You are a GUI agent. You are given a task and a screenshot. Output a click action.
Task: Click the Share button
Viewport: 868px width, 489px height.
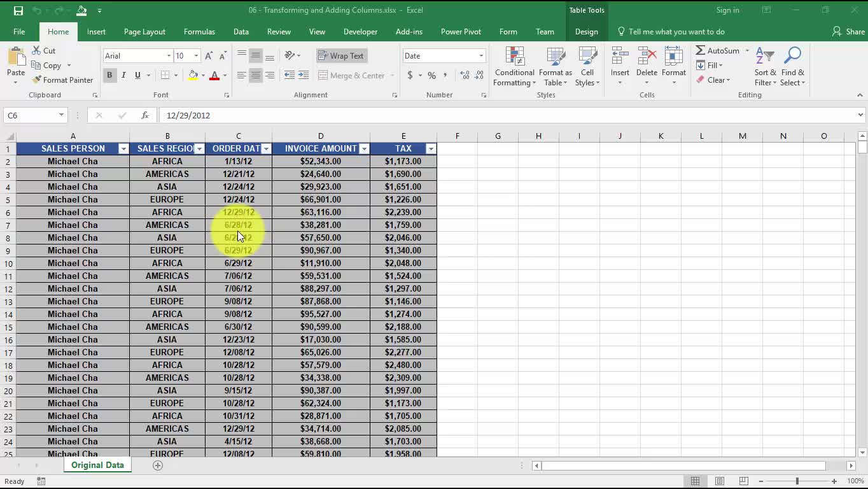[x=848, y=32]
